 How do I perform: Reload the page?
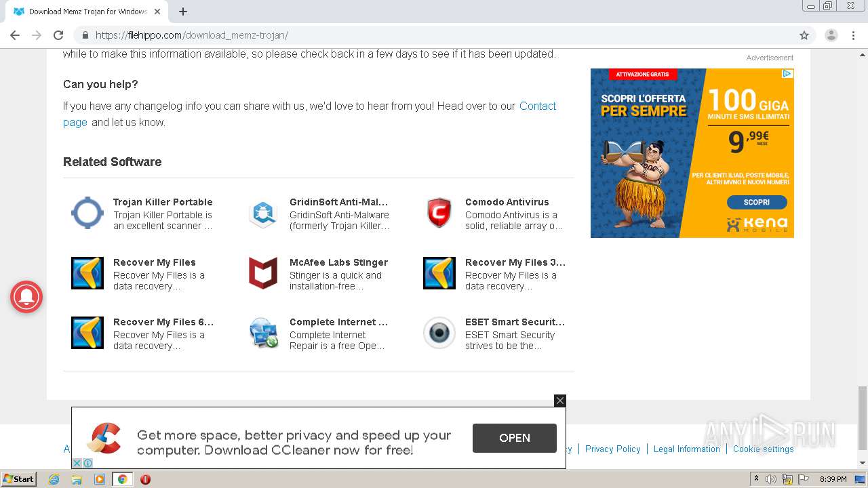[58, 35]
